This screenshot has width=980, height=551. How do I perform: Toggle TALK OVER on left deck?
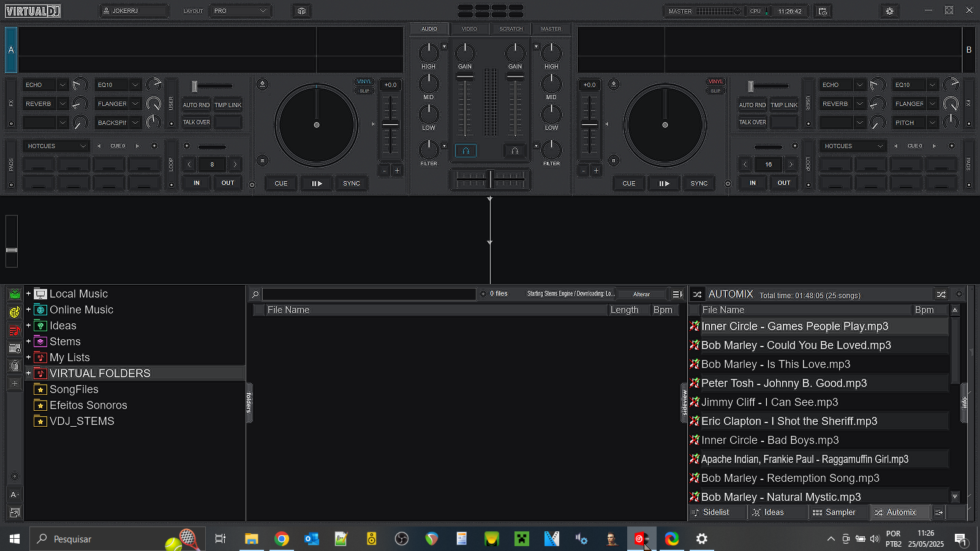[197, 122]
